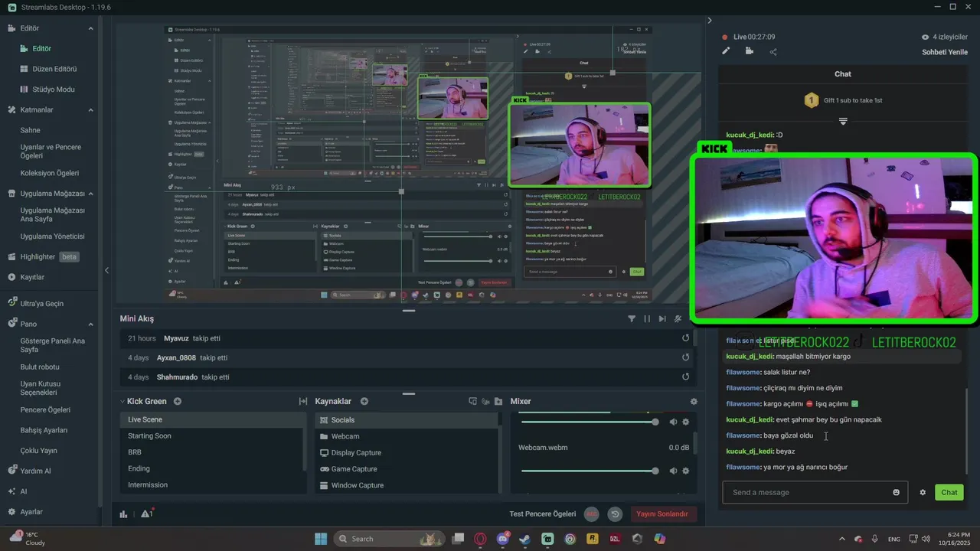
Task: Add a new source in Kaynaklar
Action: [364, 401]
